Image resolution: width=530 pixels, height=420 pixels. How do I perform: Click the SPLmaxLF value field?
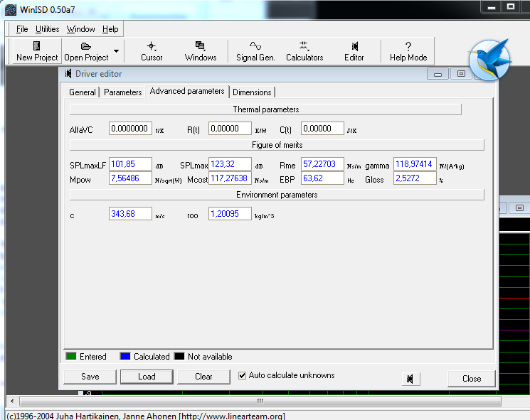(130, 164)
